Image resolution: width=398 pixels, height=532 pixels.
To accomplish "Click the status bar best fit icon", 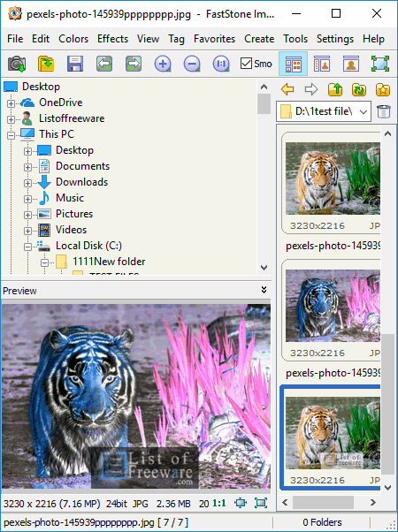I will (x=241, y=503).
